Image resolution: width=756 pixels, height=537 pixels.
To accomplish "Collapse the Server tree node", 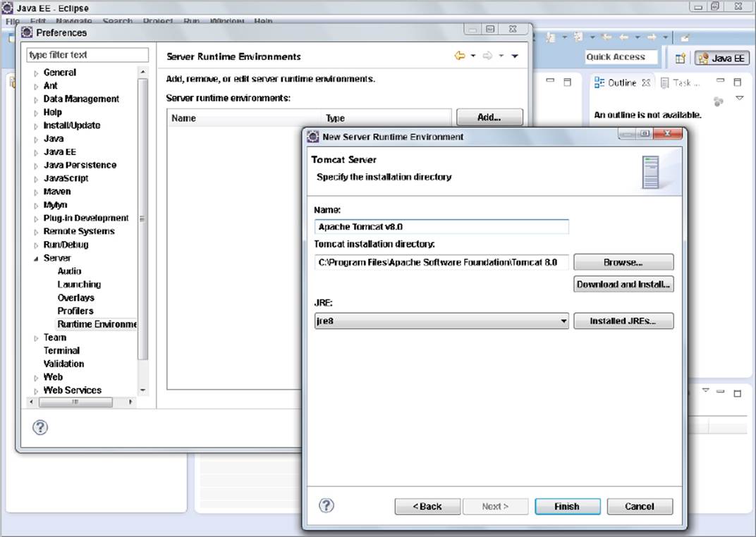I will (x=36, y=259).
